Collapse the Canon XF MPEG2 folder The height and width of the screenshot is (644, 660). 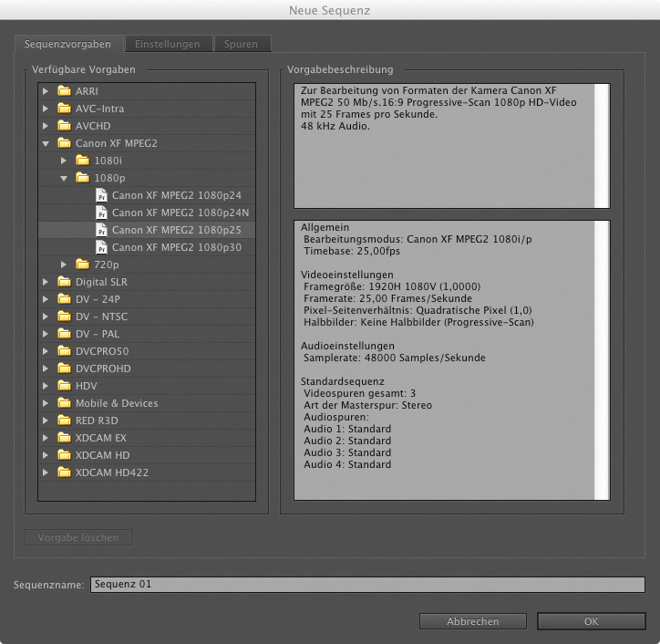coord(46,143)
